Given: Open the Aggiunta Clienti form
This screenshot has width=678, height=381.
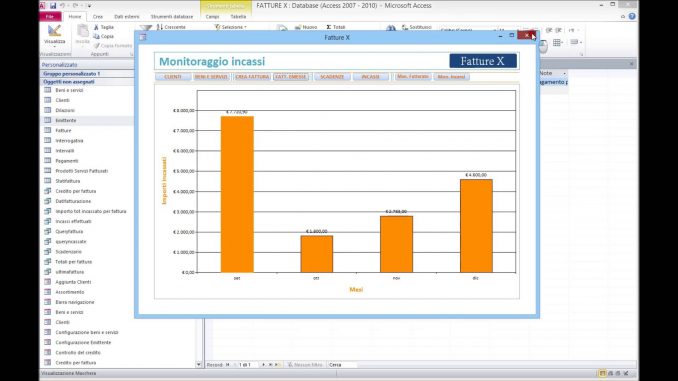Looking at the screenshot, I should point(73,282).
